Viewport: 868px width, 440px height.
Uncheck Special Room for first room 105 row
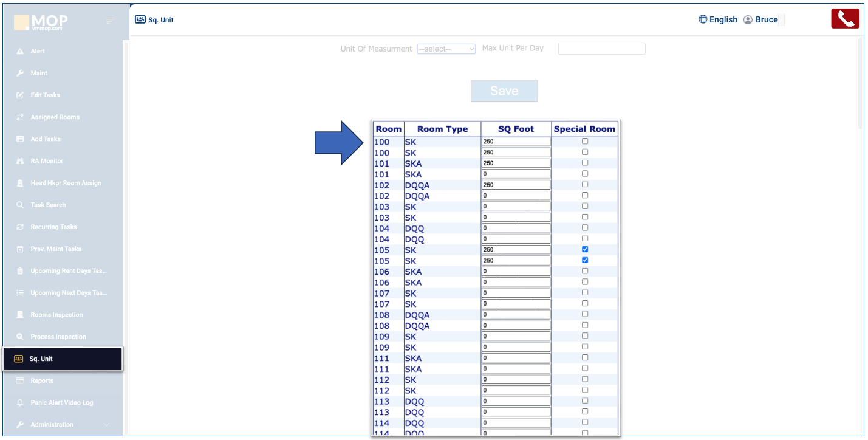pos(585,249)
